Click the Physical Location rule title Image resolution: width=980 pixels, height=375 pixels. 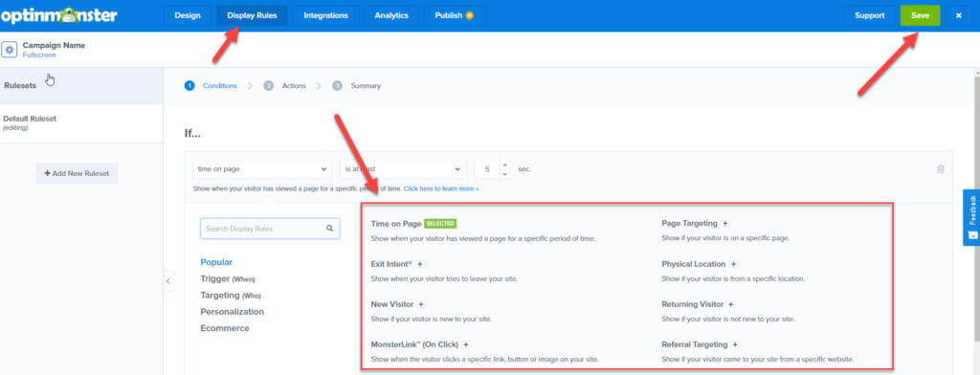click(694, 264)
